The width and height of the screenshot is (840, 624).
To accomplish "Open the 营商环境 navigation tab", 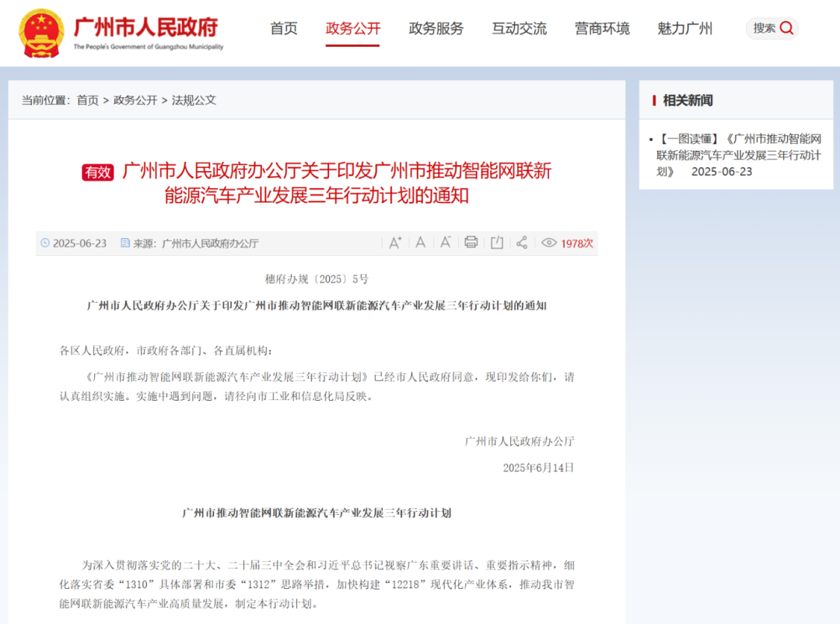I will [601, 29].
